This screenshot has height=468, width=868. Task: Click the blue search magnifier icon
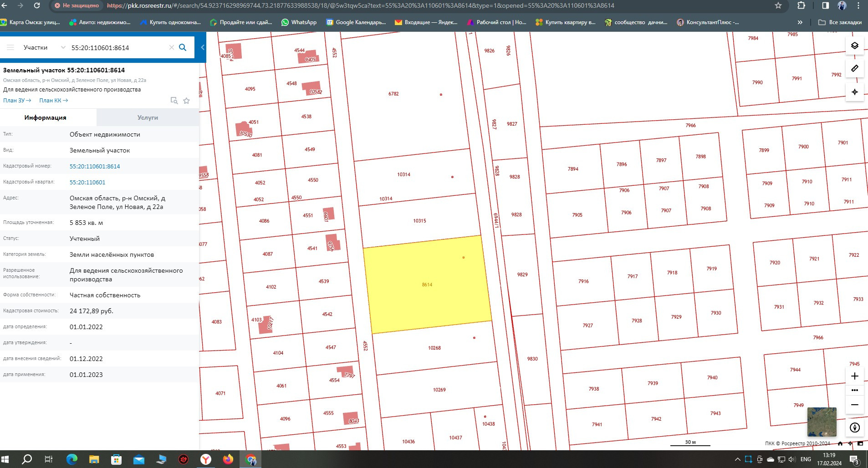(183, 47)
